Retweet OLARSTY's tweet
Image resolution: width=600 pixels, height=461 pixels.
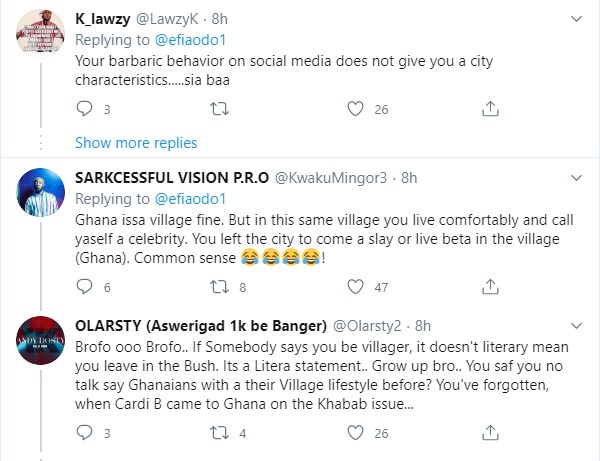(x=219, y=435)
